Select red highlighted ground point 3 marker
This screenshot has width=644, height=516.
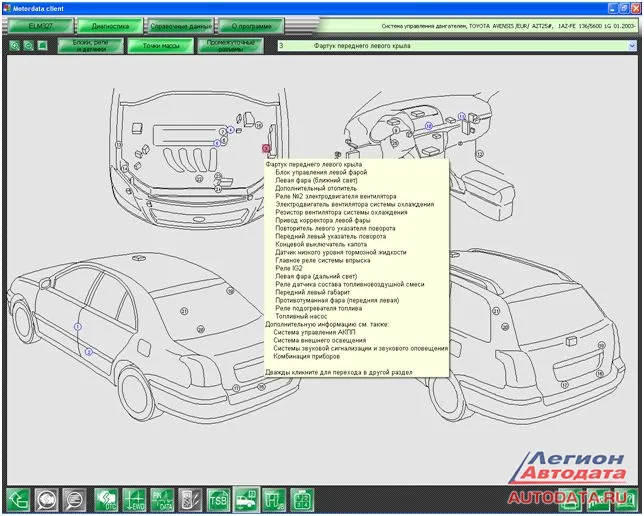pos(266,148)
